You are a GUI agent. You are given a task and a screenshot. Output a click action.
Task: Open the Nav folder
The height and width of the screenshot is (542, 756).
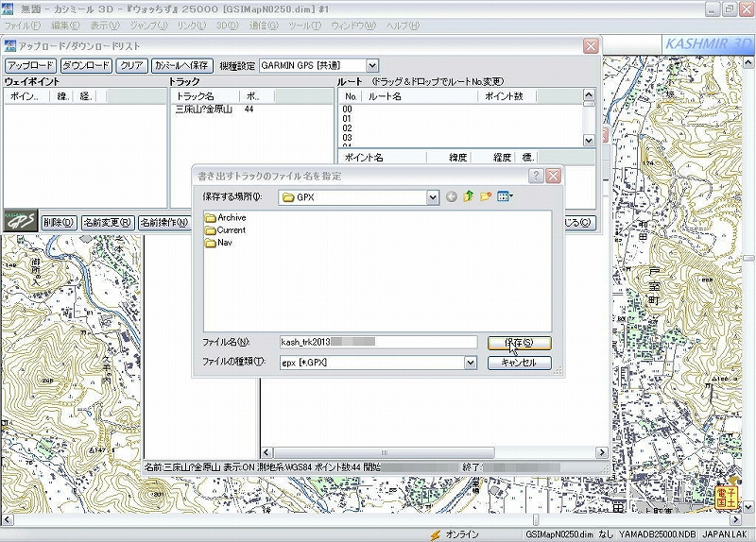(218, 243)
